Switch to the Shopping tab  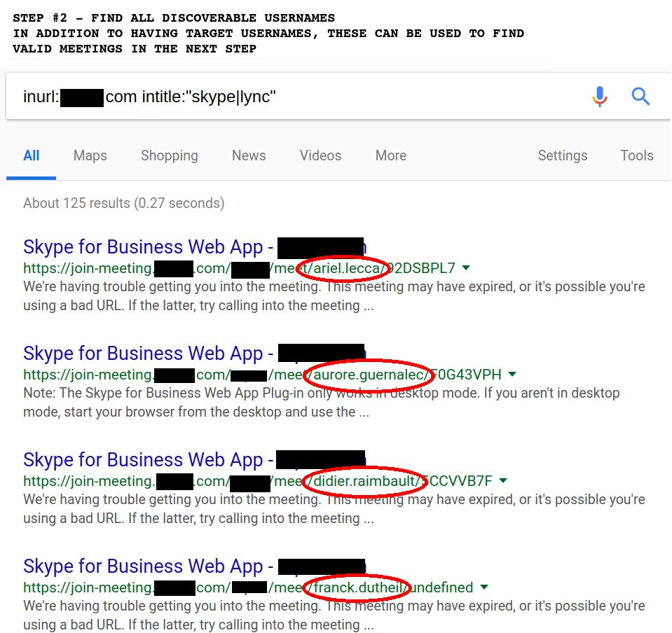coord(170,155)
